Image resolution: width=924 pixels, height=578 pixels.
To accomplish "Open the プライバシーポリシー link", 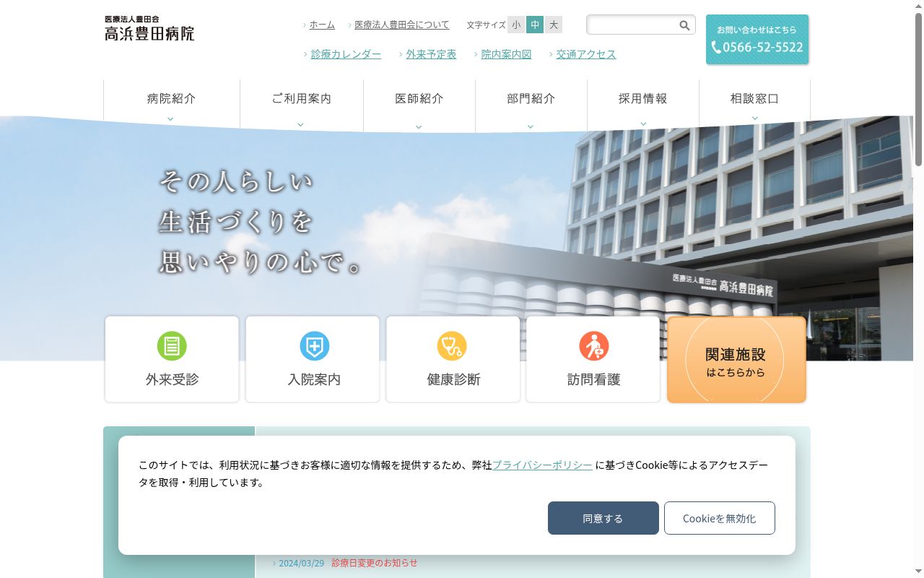I will pos(542,465).
